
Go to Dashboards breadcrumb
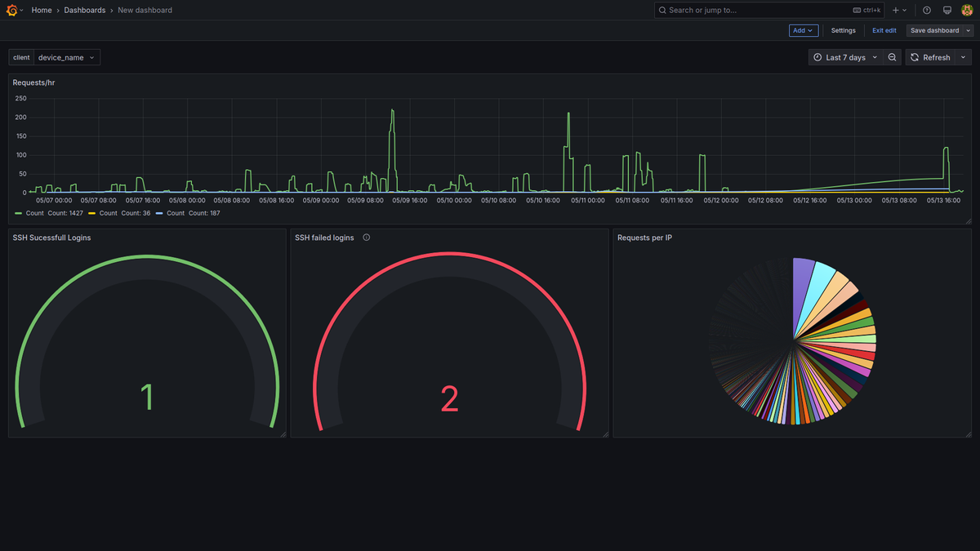85,11
